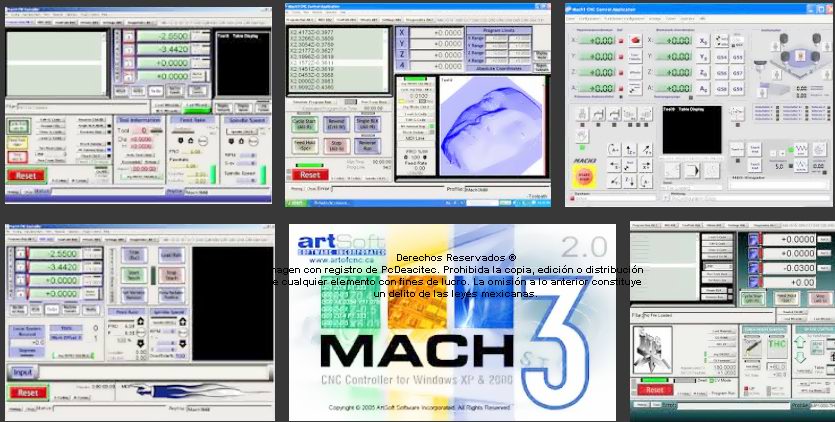Click X+ jog arrow in gray screen

click(x=645, y=166)
